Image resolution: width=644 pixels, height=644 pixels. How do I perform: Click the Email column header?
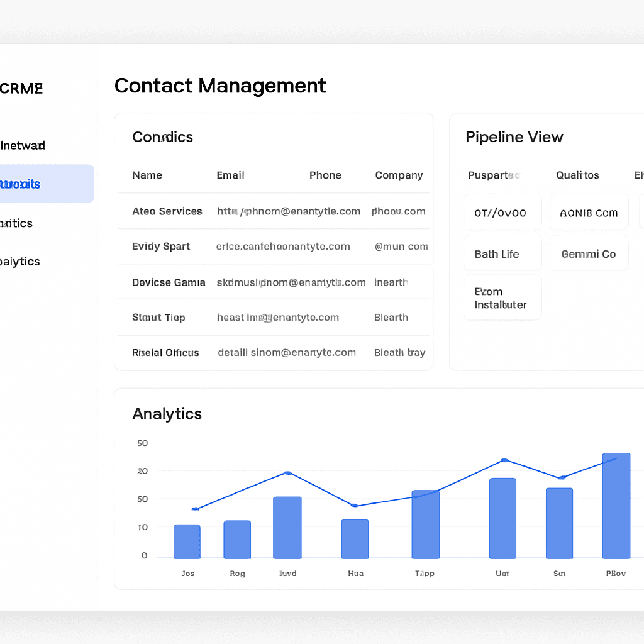[x=230, y=175]
